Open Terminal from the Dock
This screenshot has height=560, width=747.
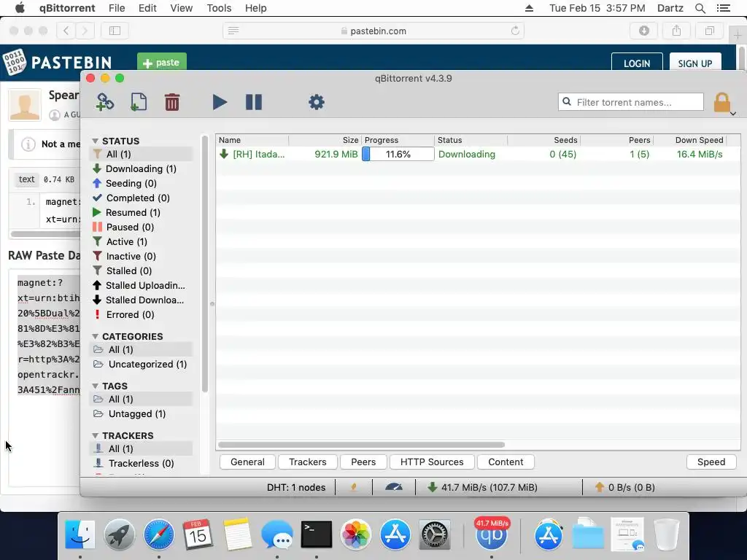[317, 534]
